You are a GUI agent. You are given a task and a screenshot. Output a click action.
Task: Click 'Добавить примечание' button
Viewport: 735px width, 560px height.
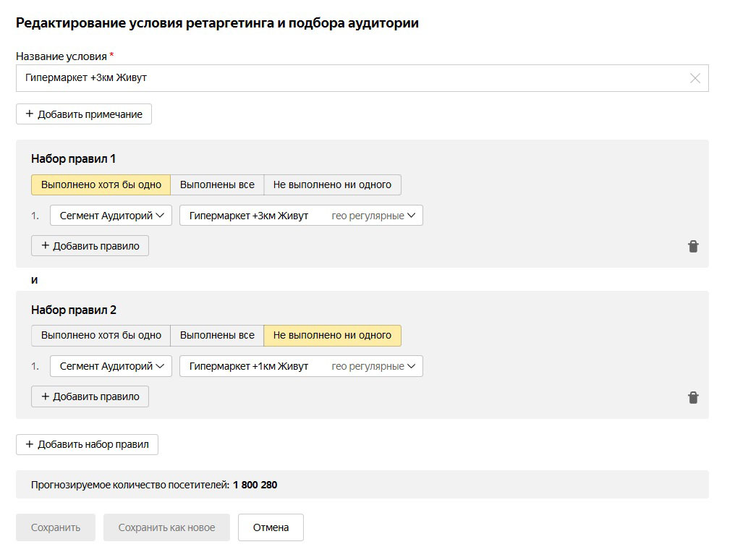click(x=84, y=114)
